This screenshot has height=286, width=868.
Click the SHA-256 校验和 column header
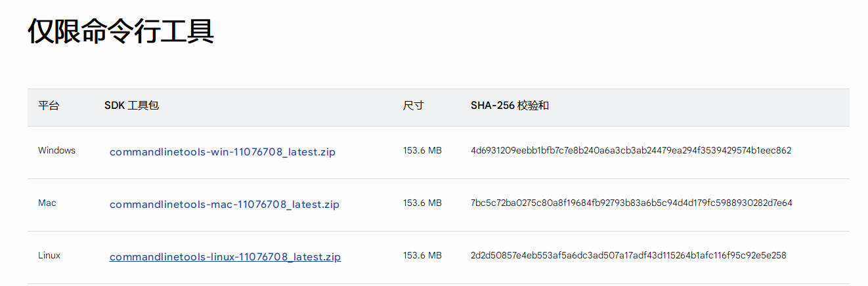click(x=510, y=105)
